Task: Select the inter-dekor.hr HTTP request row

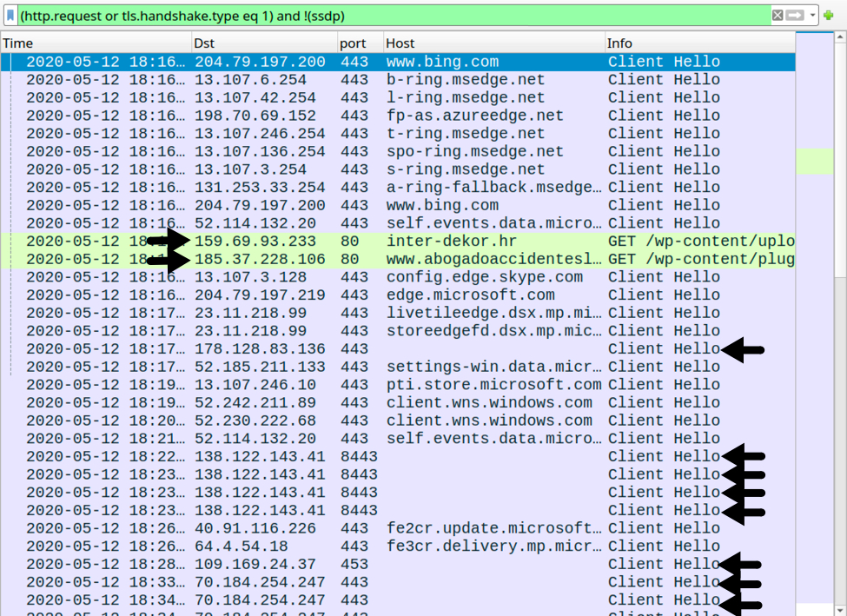Action: click(398, 241)
